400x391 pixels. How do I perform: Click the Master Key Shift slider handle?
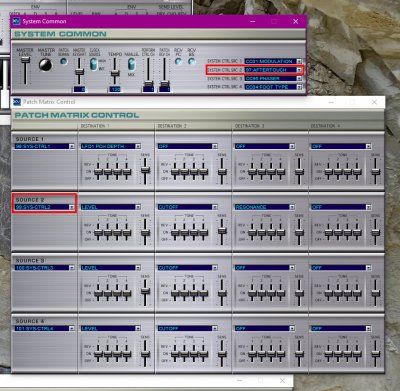[x=79, y=72]
